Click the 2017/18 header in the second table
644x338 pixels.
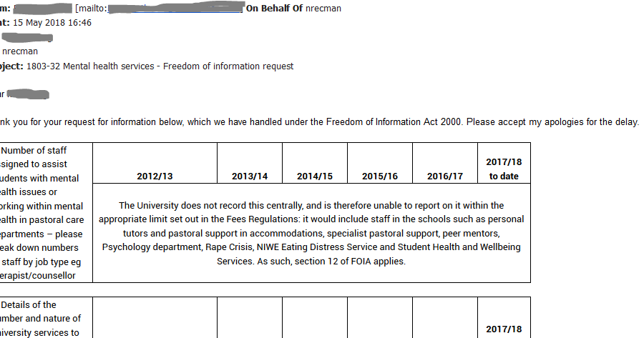[504, 329]
